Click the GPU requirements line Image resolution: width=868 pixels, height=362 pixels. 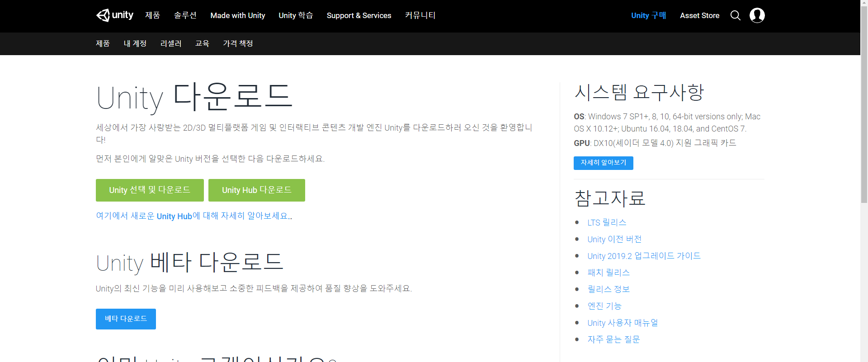[x=655, y=143]
